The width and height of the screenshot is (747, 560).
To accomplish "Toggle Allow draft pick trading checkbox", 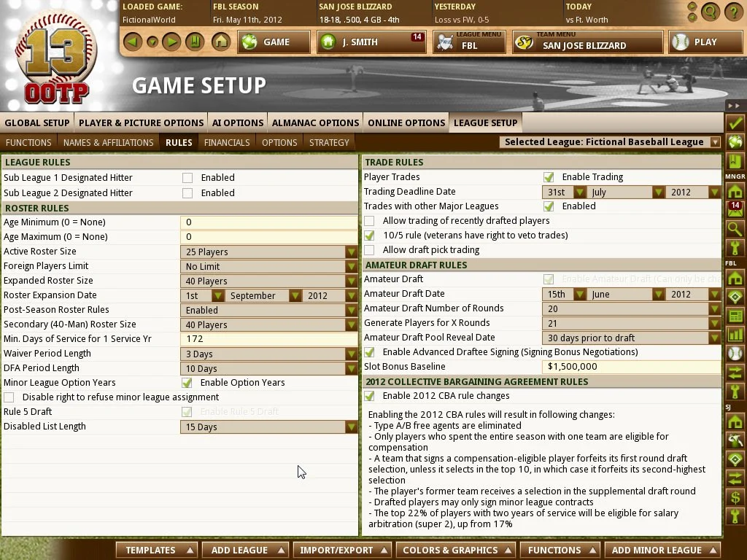I will pyautogui.click(x=369, y=250).
